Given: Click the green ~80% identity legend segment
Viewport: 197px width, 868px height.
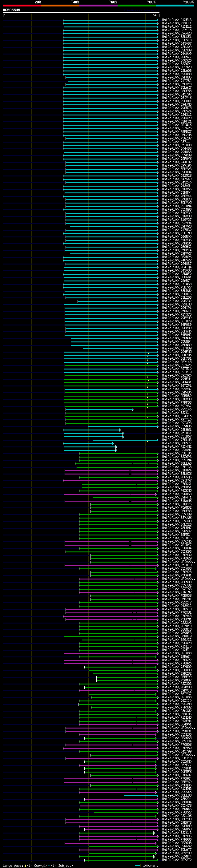Looking at the screenshot, I should pos(137,6).
